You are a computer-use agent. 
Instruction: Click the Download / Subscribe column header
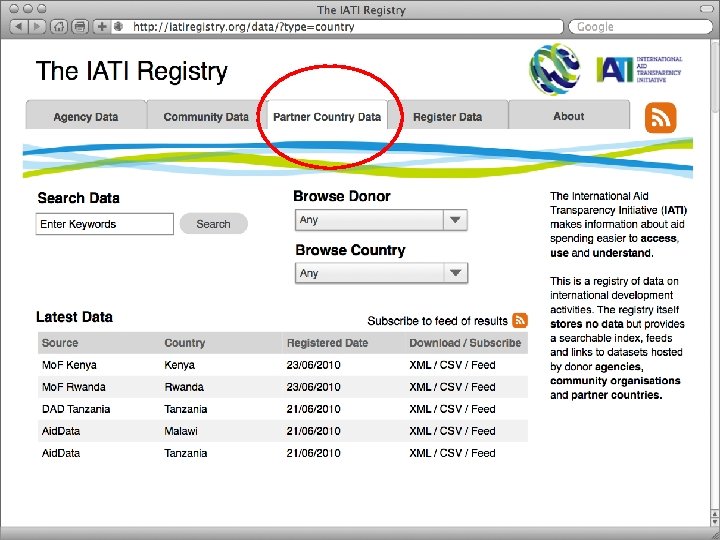click(465, 343)
